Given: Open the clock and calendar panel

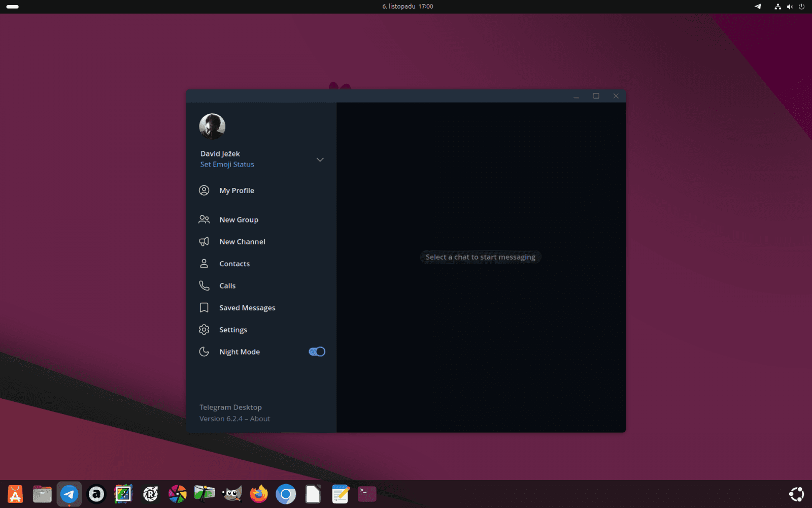Looking at the screenshot, I should click(x=408, y=7).
